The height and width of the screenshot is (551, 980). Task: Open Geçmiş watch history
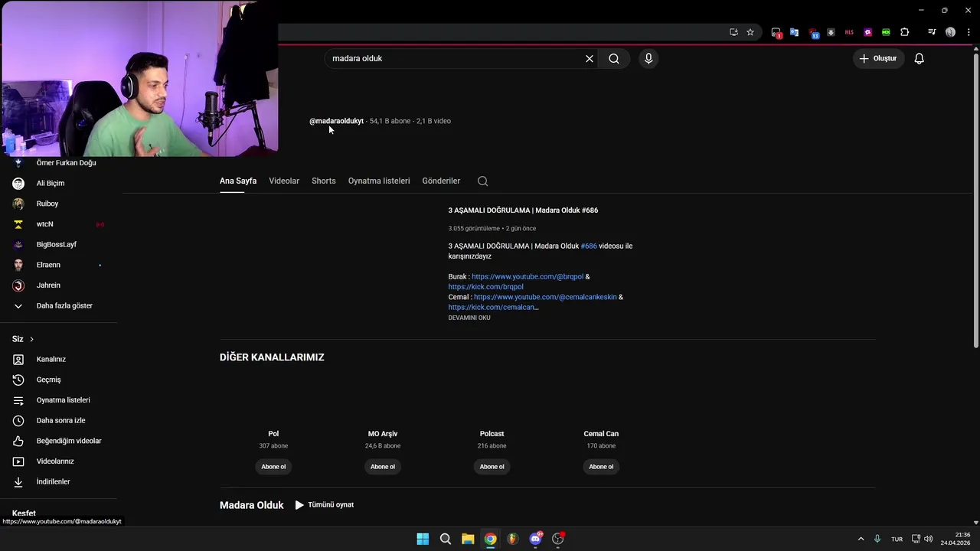pyautogui.click(x=58, y=380)
